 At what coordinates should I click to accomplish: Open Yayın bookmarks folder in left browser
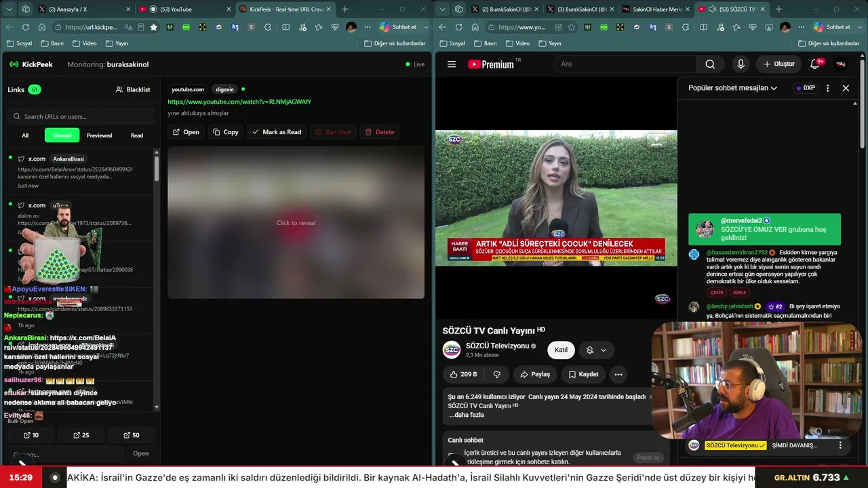117,43
